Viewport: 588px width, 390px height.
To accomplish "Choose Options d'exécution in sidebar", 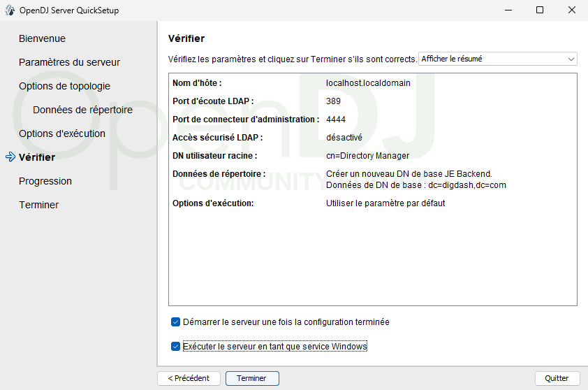I will click(62, 133).
